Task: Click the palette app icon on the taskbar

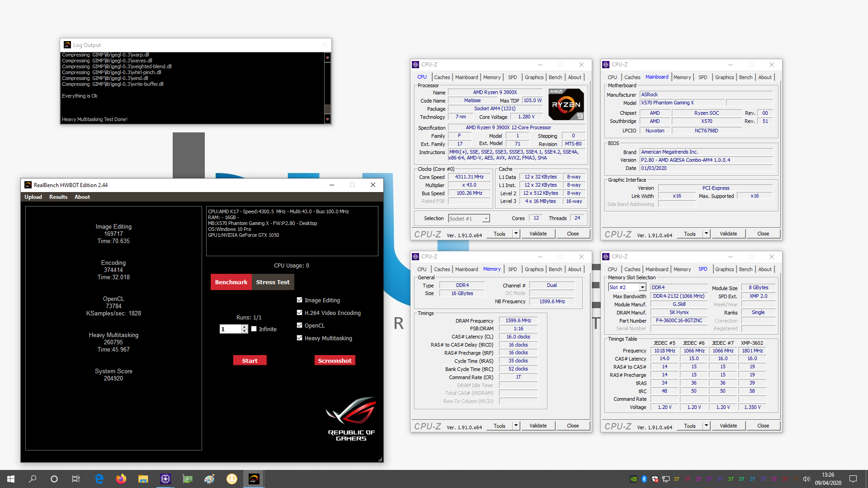Action: (209, 479)
